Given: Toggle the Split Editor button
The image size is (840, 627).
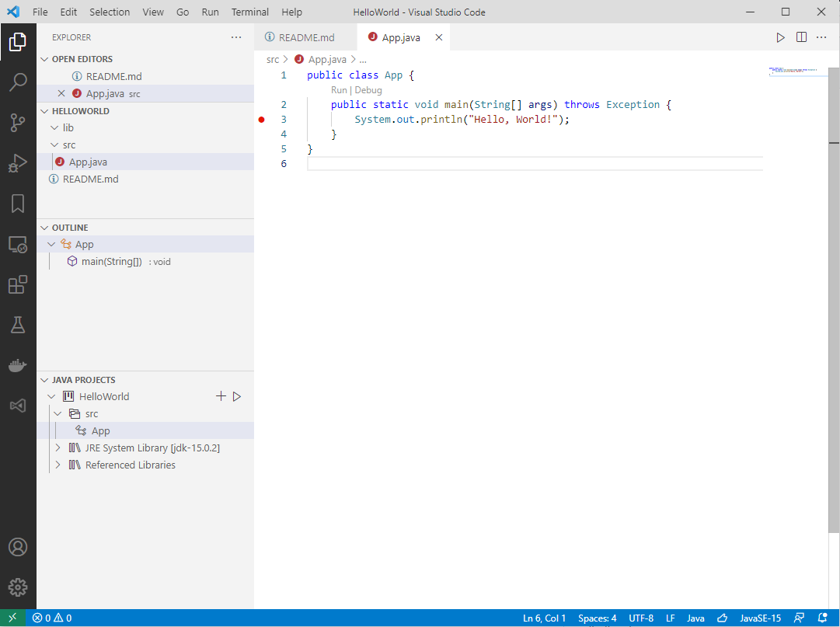Looking at the screenshot, I should (801, 37).
